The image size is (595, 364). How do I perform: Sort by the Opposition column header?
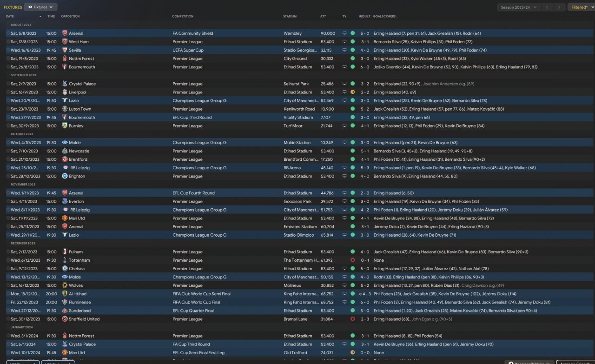tap(70, 16)
